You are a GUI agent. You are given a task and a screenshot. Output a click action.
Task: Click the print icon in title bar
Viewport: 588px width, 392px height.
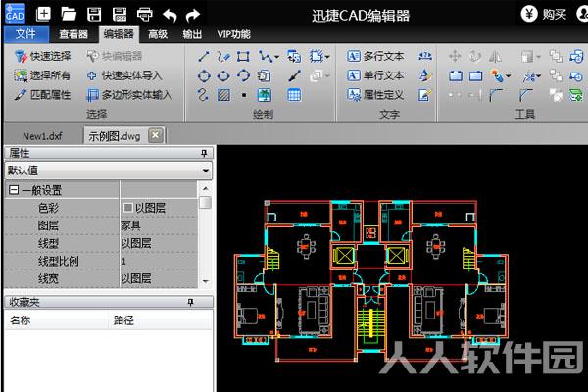[145, 15]
